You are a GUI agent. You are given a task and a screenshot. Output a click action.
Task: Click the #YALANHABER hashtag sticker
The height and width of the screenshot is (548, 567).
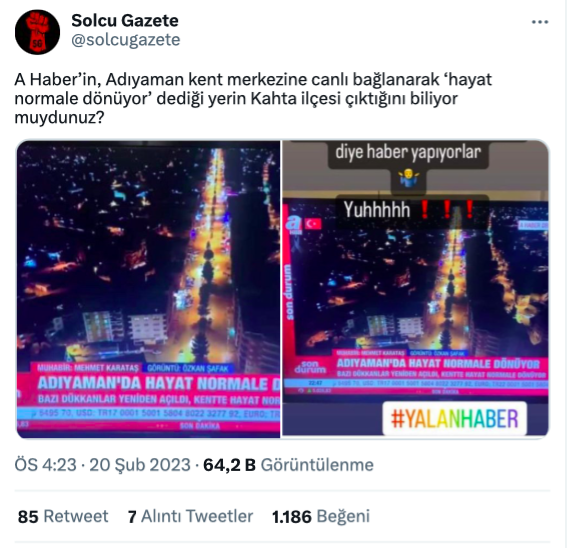[x=455, y=419]
